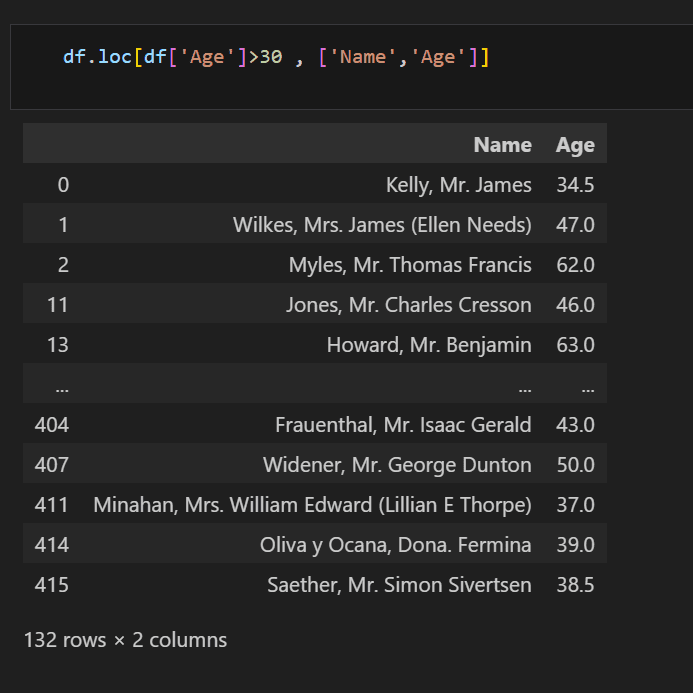The height and width of the screenshot is (693, 693).
Task: Click Myles, Mr. Thomas Francis cell
Action: [410, 265]
